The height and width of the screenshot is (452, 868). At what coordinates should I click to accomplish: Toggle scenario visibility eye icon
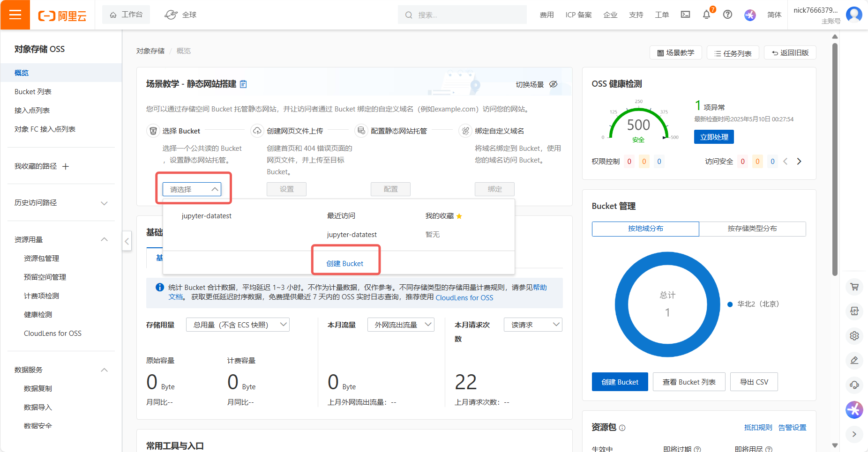point(554,84)
